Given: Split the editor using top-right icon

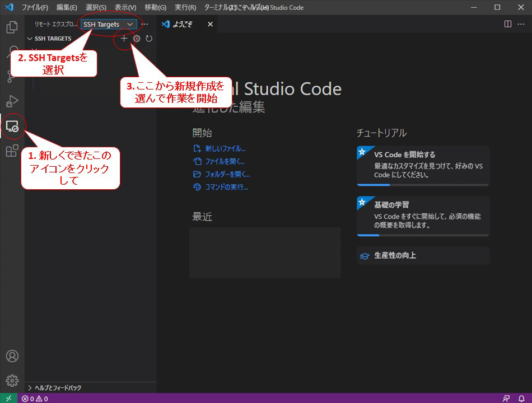Looking at the screenshot, I should point(507,24).
